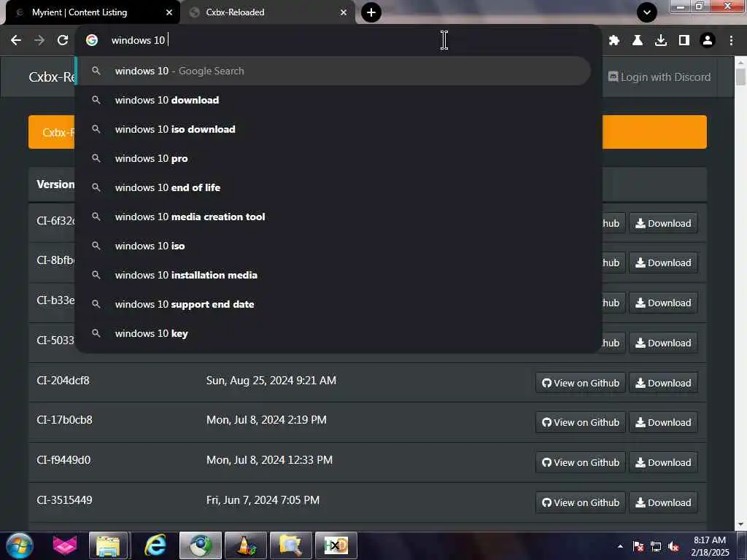Launch Internet Explorer from the taskbar

[x=155, y=545]
